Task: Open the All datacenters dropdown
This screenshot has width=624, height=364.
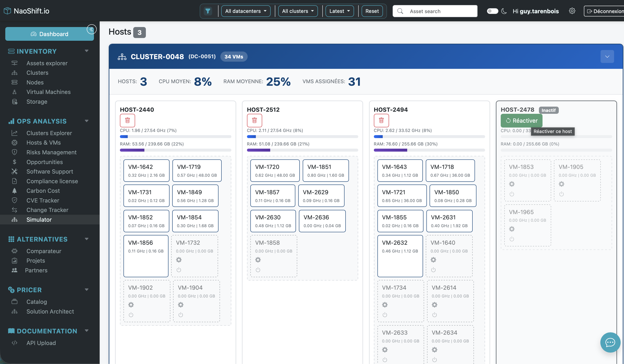Action: point(246,11)
